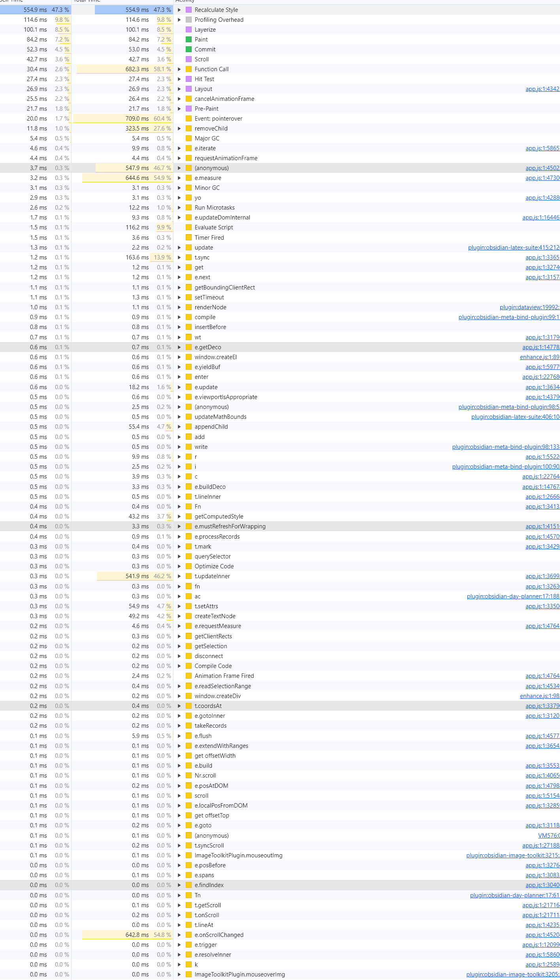Screen dimensions: 560x980
Task: Expand the Function Call activity
Action: click(179, 69)
